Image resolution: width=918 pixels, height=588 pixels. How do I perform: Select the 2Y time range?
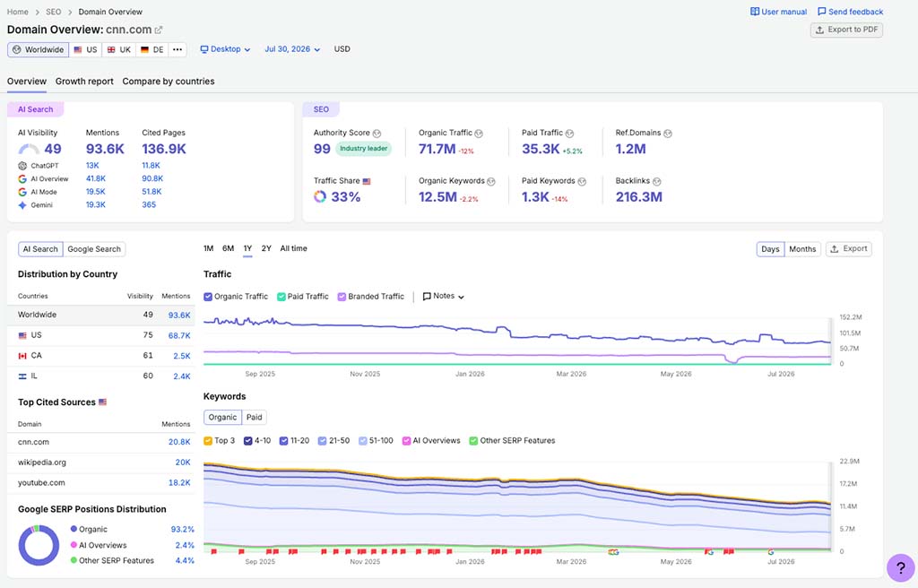[266, 248]
